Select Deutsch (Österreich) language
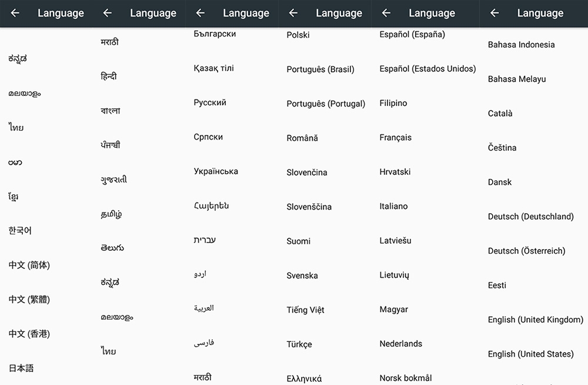Image resolution: width=588 pixels, height=385 pixels. tap(526, 251)
